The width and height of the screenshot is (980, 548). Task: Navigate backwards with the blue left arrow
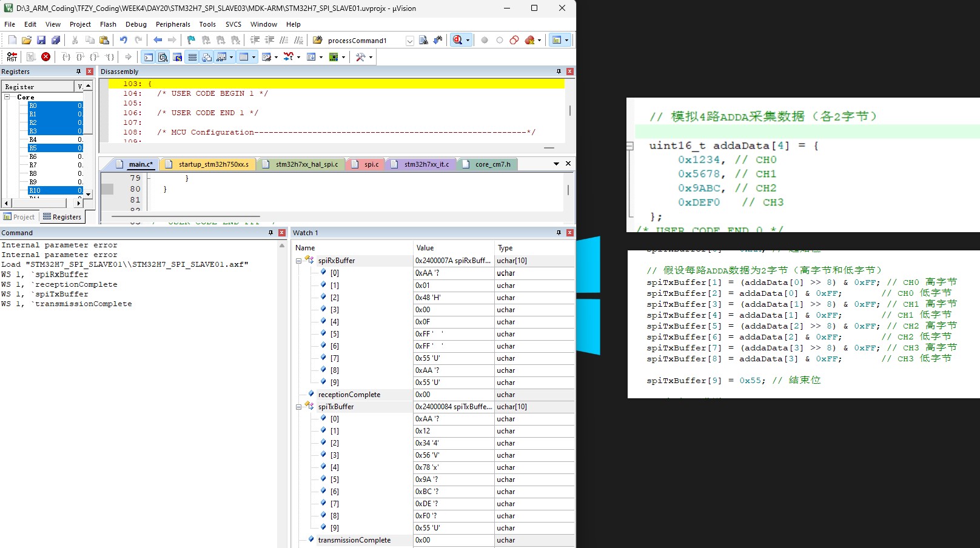point(158,40)
